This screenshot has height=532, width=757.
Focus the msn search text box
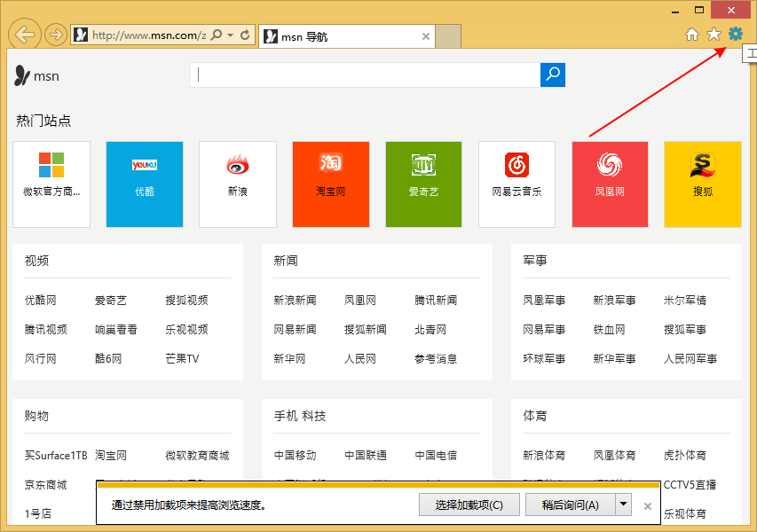pos(365,75)
